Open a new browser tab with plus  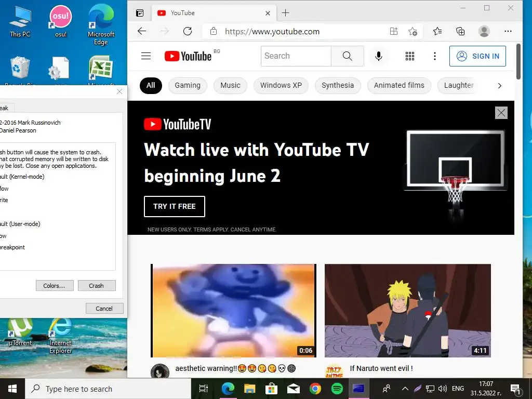(x=286, y=13)
